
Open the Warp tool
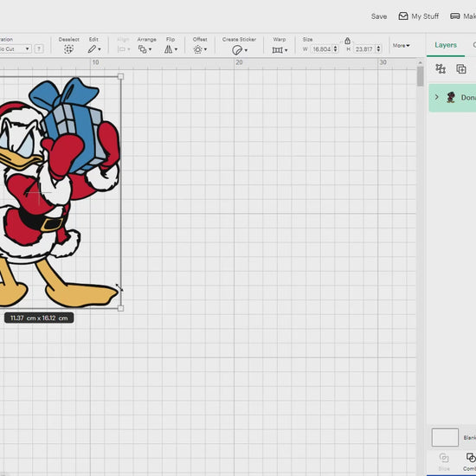coord(280,50)
